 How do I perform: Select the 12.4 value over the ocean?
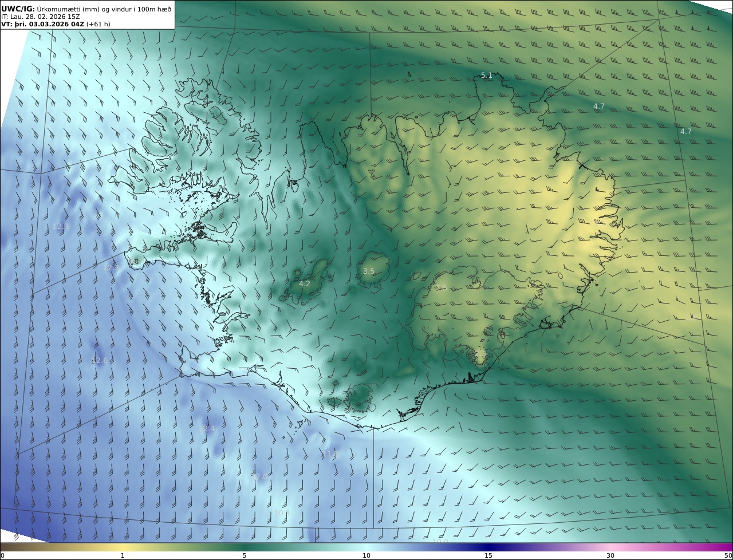pos(207,428)
